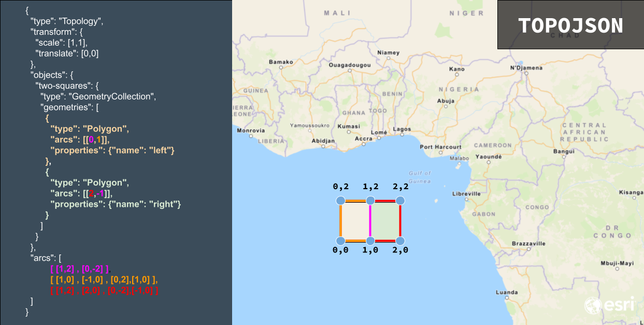Click the "type": "Topology" line
This screenshot has width=644, height=325.
point(67,21)
